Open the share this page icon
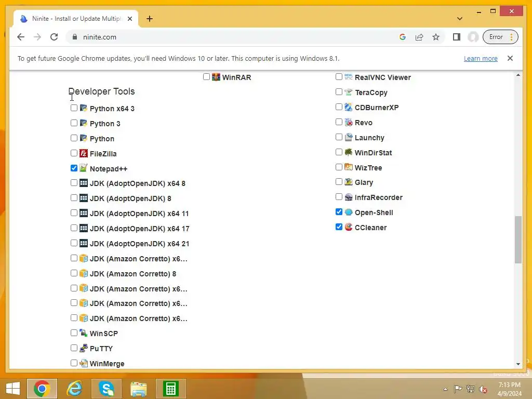The height and width of the screenshot is (399, 532). tap(419, 37)
